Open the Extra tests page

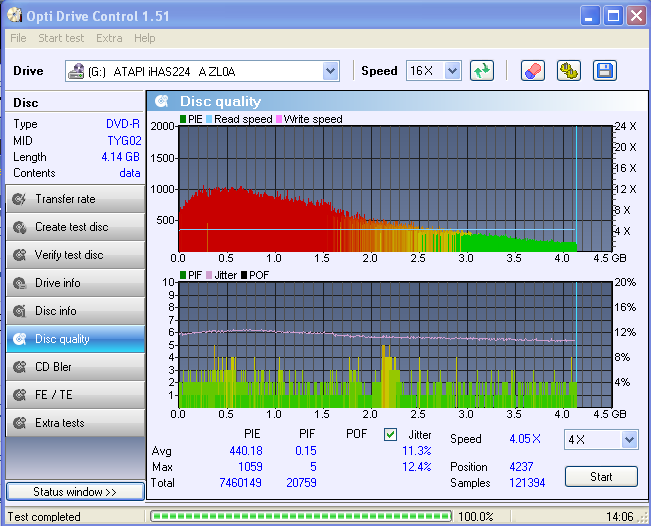(x=75, y=423)
